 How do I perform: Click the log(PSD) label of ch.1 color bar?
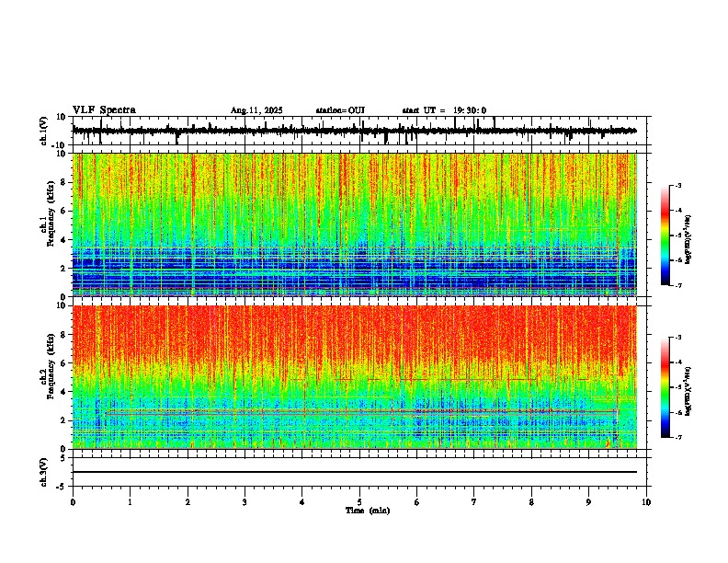point(688,239)
